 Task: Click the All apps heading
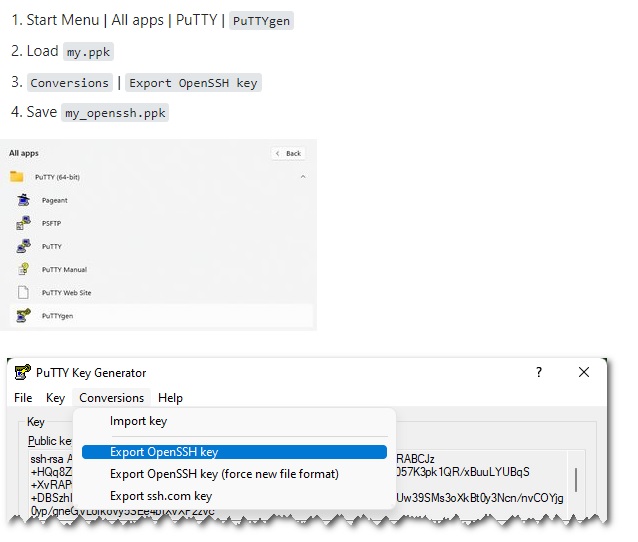tap(24, 153)
